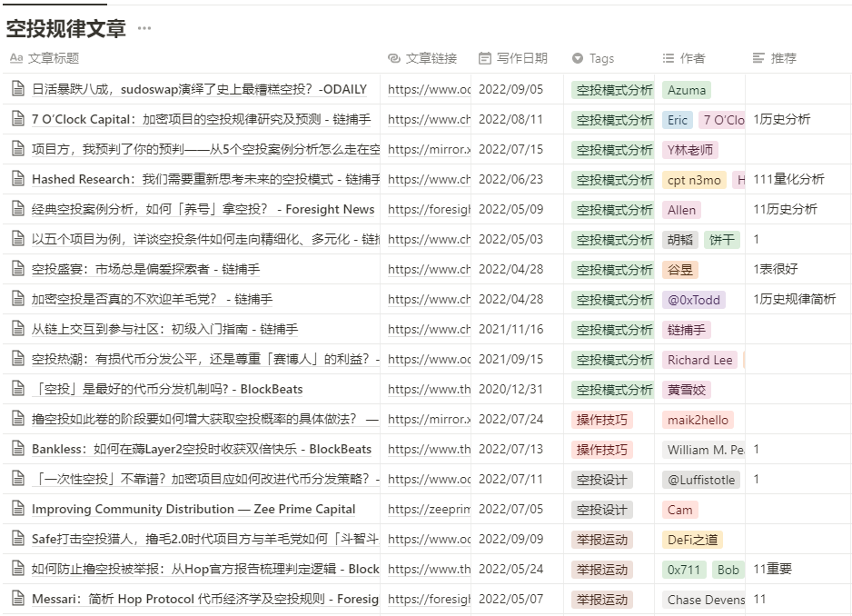The image size is (852, 616).
Task: Open the foresight link dated 2022/05/09
Action: click(429, 209)
